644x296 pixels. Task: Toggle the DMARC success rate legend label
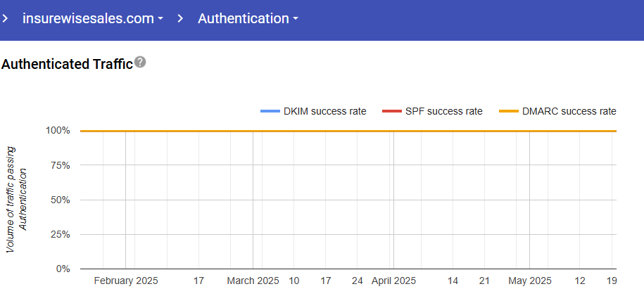[569, 111]
